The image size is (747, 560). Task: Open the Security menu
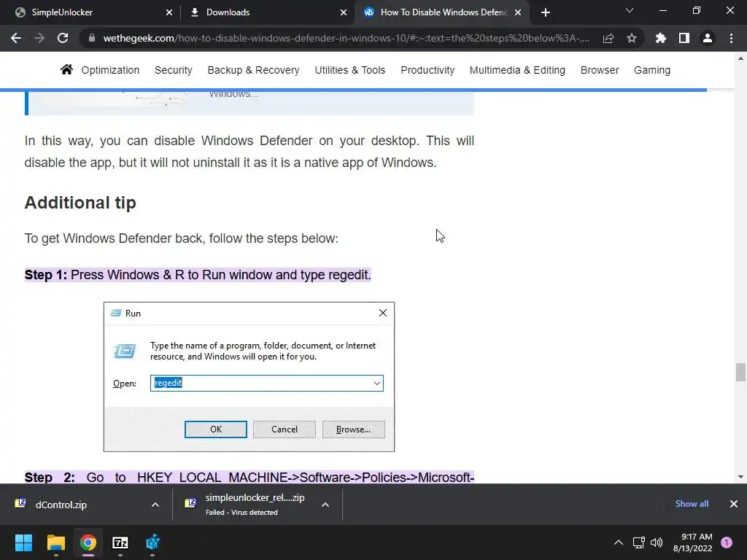click(x=174, y=70)
